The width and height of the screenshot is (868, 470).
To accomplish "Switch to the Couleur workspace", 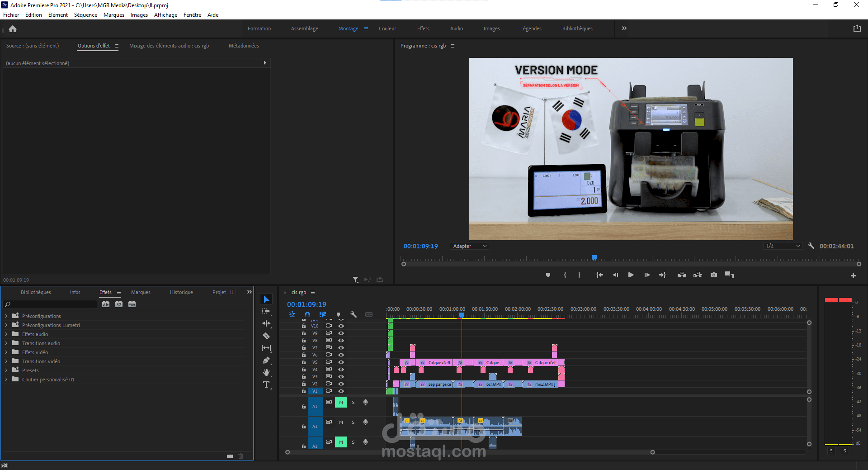I will click(387, 28).
